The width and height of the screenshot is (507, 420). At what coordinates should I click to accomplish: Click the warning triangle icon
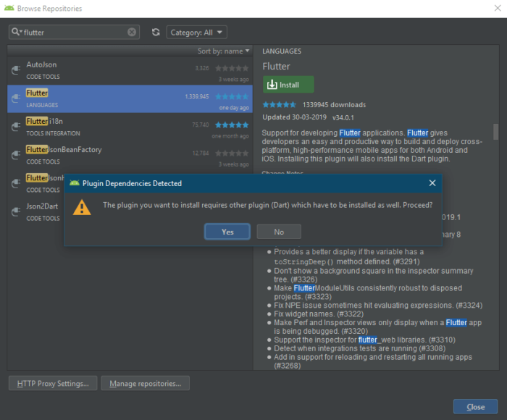tap(82, 207)
